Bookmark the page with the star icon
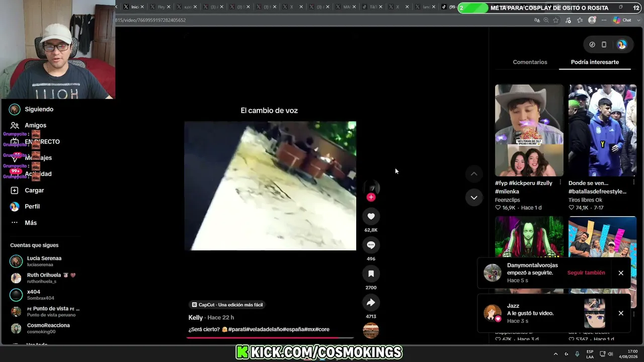The height and width of the screenshot is (362, 644). click(556, 20)
